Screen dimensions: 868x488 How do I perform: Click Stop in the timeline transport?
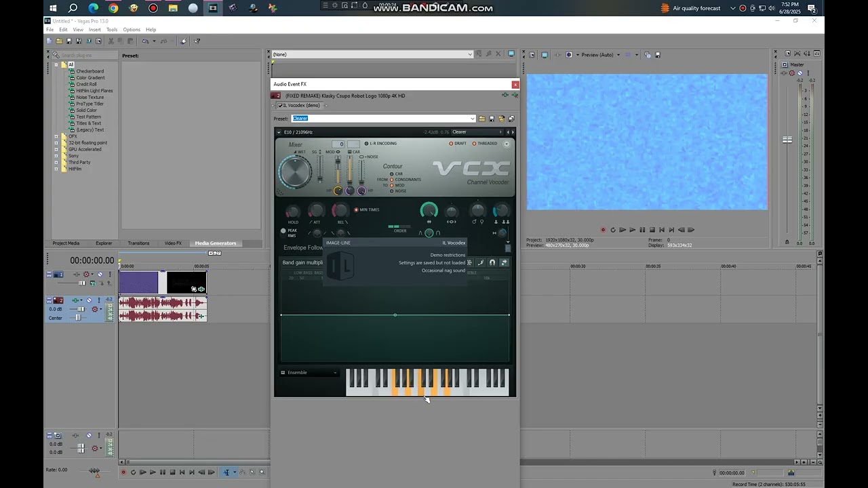coord(172,472)
